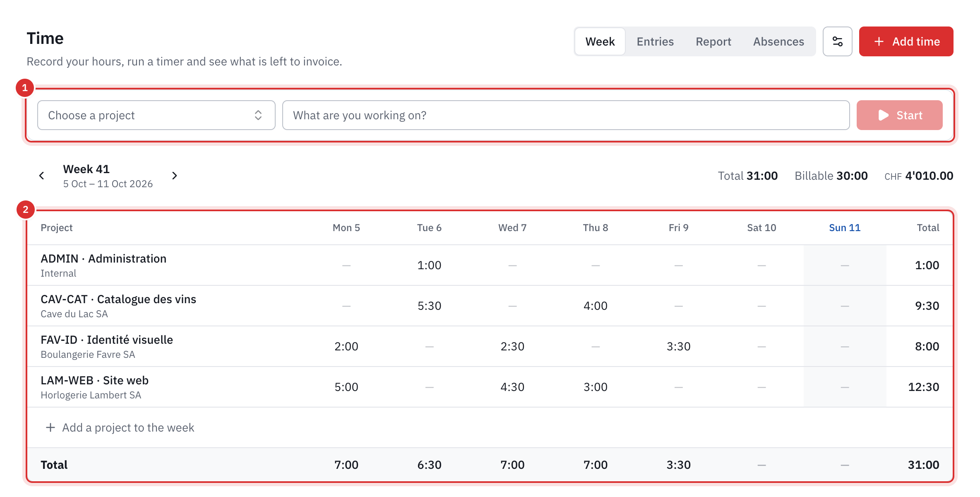Start the timer
980x497 pixels.
click(899, 115)
